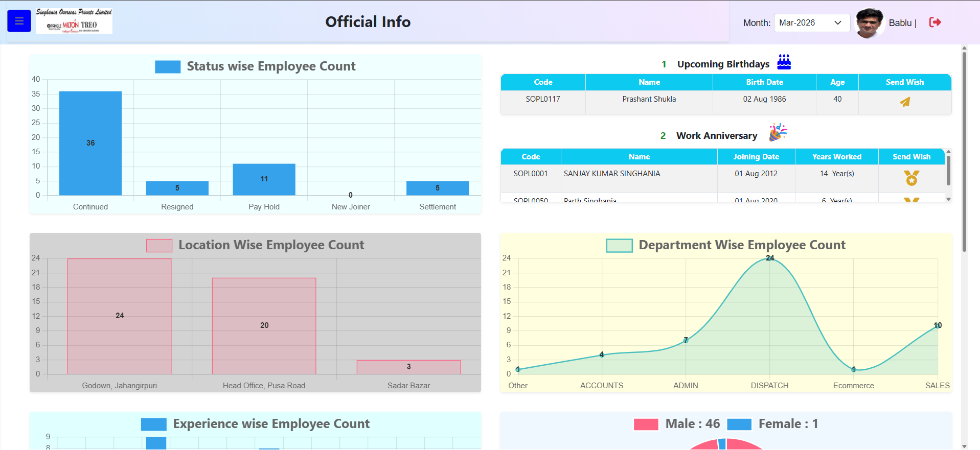Click Send Wish header in birthdays table
Screen dimensions: 980x450
click(905, 82)
